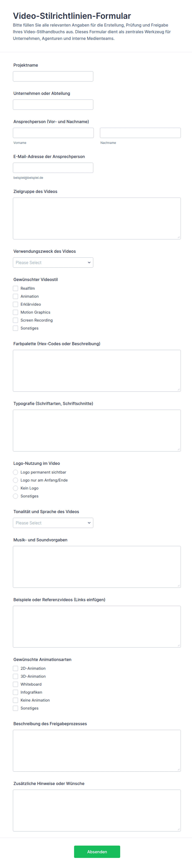This screenshot has width=192, height=868.
Task: Click the Nachname input field
Action: 140,133
